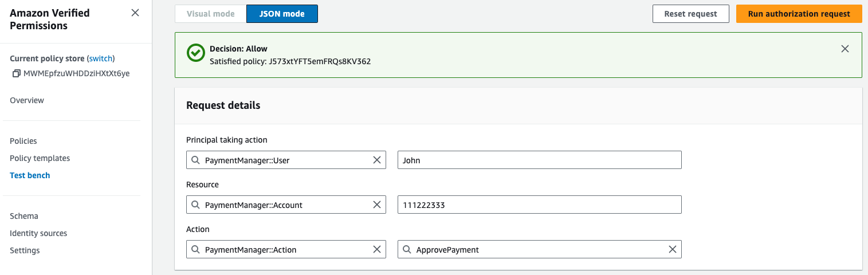Click search icon in ApprovePayment field

[407, 250]
